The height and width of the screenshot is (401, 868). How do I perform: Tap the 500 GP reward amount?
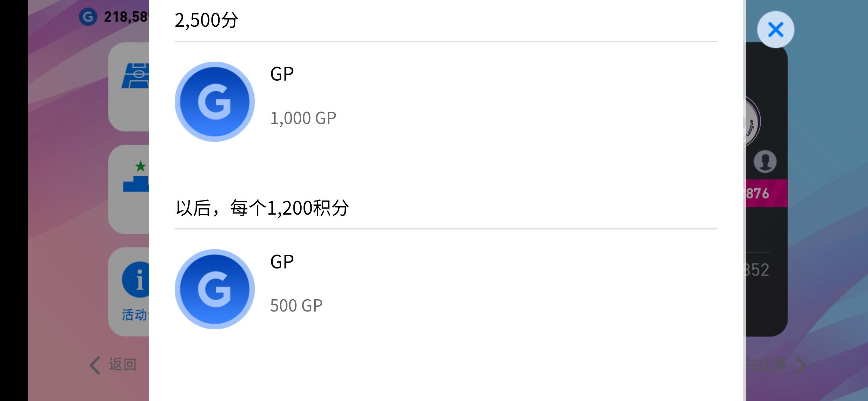click(296, 306)
